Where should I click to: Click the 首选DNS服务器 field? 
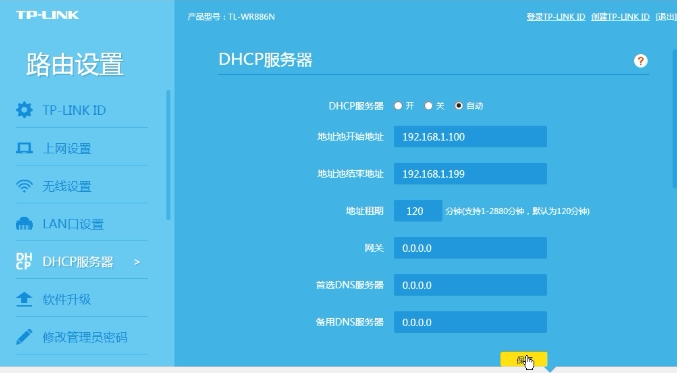470,285
